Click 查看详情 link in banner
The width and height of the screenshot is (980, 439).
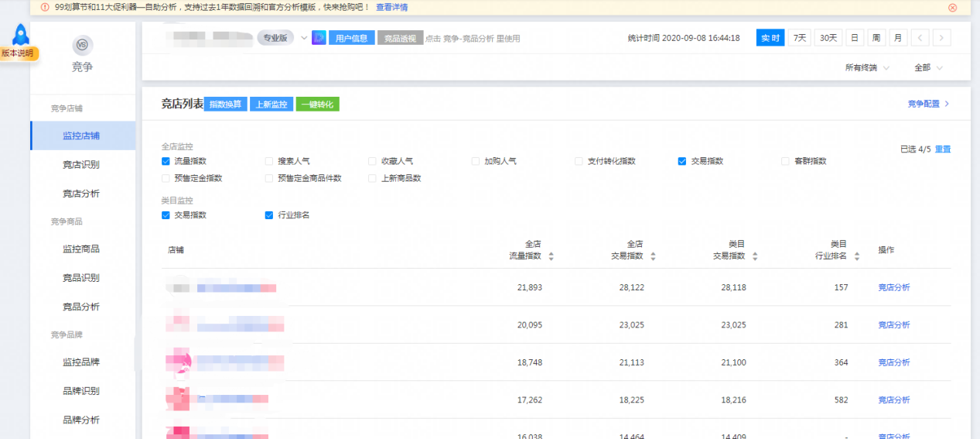392,7
